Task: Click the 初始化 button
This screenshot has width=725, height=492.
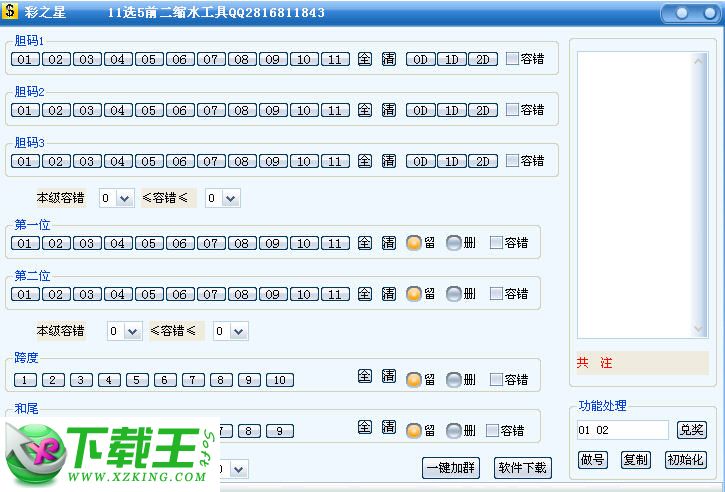Action: point(686,460)
